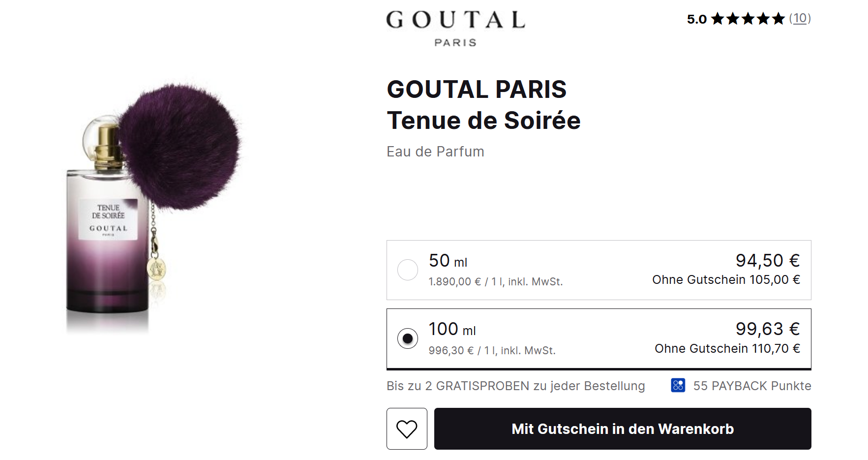This screenshot has height=460, width=868.
Task: Click the Eau de Parfum subtitle
Action: (435, 152)
